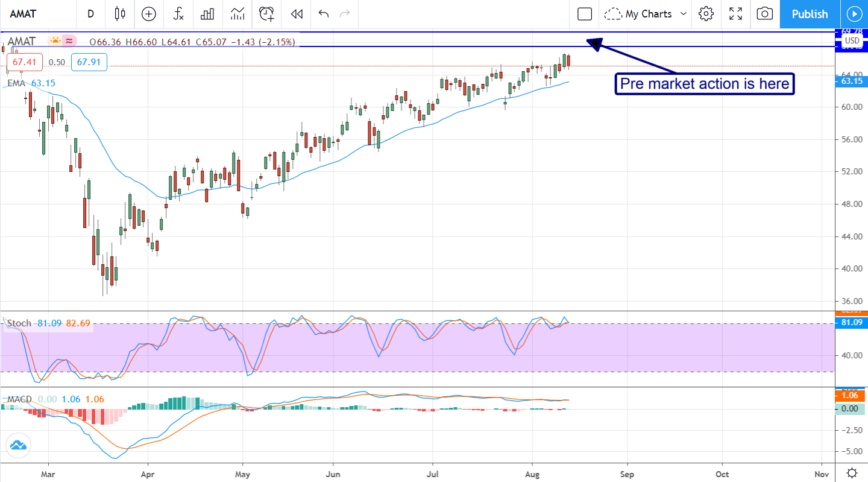Click the orange sun session indicator icon
The image size is (868, 482).
point(55,41)
